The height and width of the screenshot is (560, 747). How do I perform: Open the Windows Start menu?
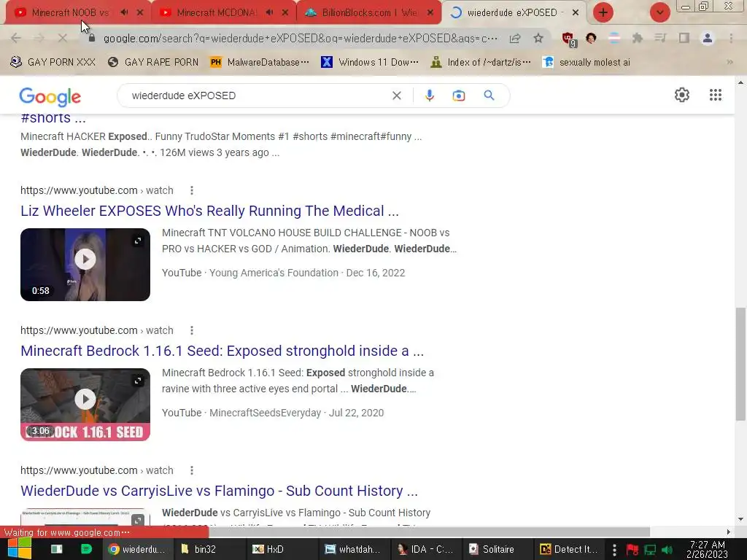pyautogui.click(x=18, y=549)
